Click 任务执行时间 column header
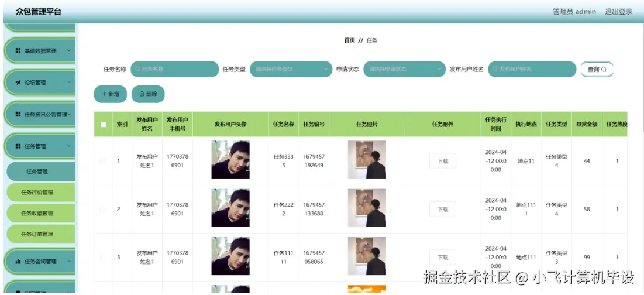Screen dimensions: 644x295 click(x=496, y=124)
